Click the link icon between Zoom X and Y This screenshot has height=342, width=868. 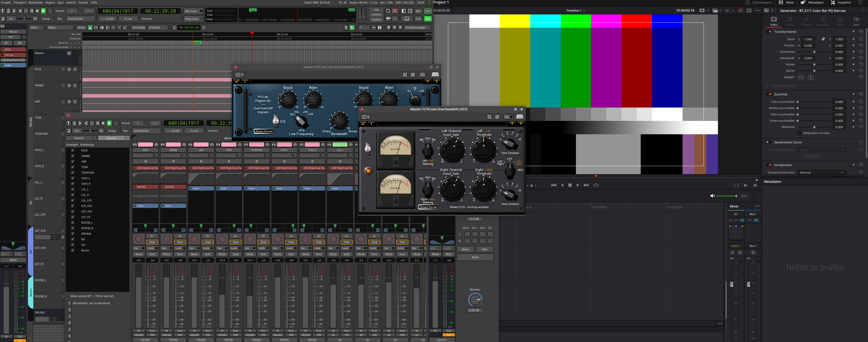pos(823,39)
